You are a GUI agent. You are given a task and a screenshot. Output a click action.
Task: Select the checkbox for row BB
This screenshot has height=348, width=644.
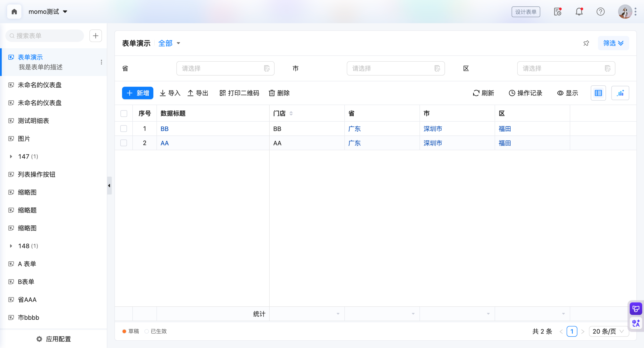coord(124,129)
